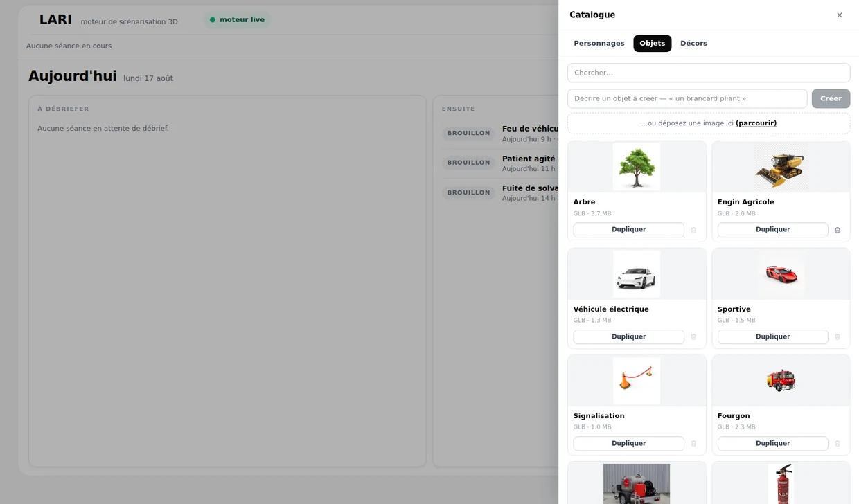This screenshot has width=859, height=504.
Task: Click the 'lundi 17 août' date text
Action: pos(148,78)
